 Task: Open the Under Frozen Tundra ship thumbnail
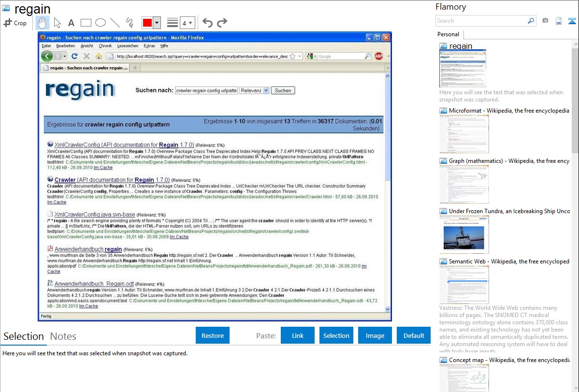click(464, 234)
